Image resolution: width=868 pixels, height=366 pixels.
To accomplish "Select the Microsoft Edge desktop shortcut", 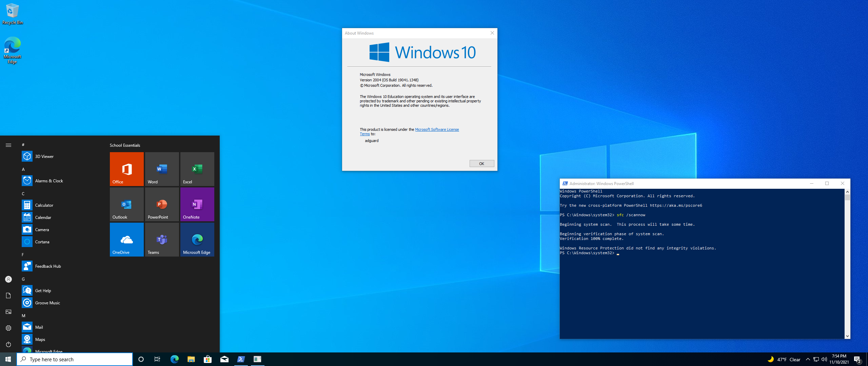I will click(13, 50).
